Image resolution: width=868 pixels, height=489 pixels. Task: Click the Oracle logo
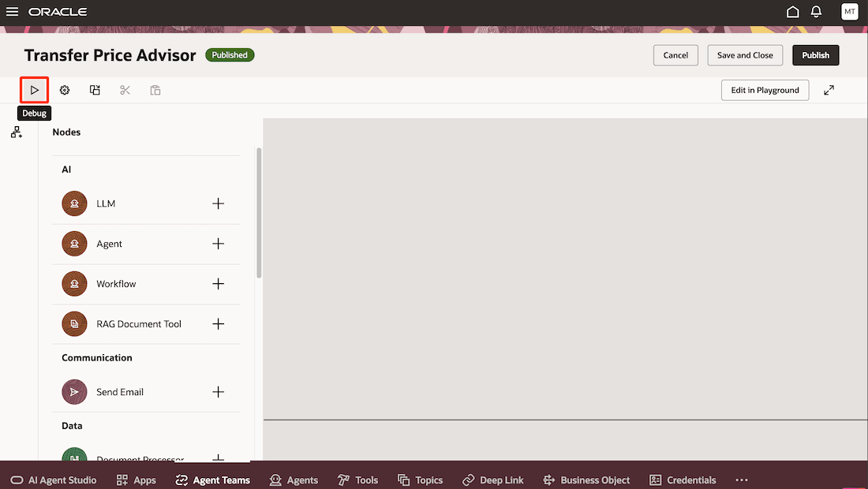point(58,12)
